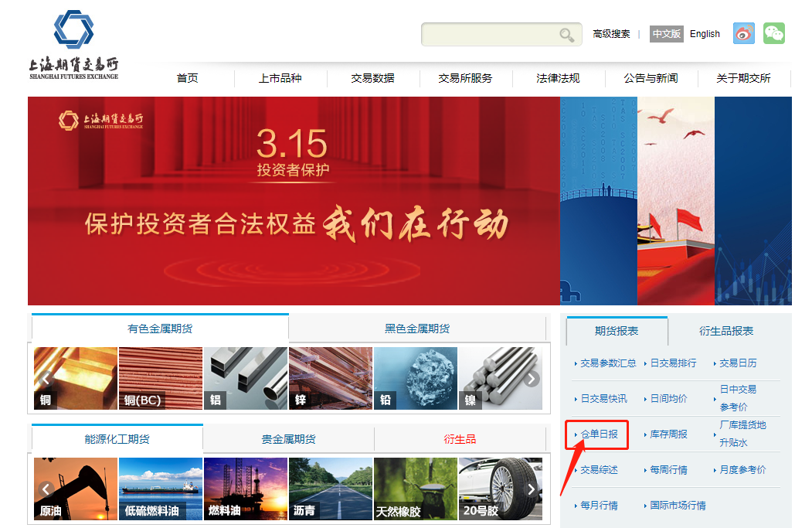Open the 公告与新闻 navigation menu
812x528 pixels.
pos(651,78)
